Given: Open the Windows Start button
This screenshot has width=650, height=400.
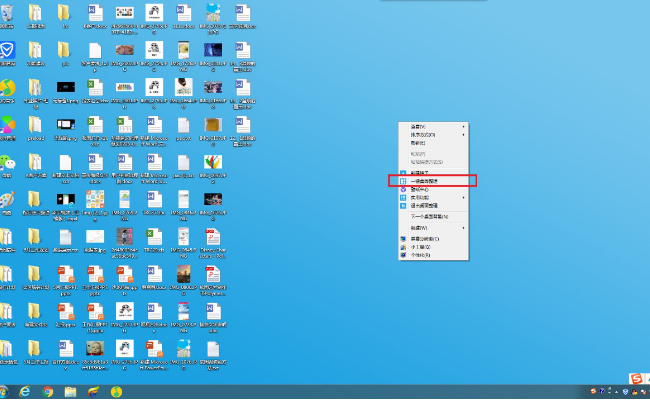Looking at the screenshot, I should (x=3, y=391).
